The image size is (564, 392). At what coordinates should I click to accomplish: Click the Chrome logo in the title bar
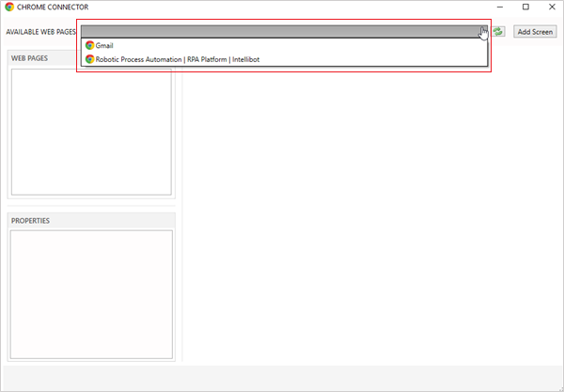click(9, 7)
